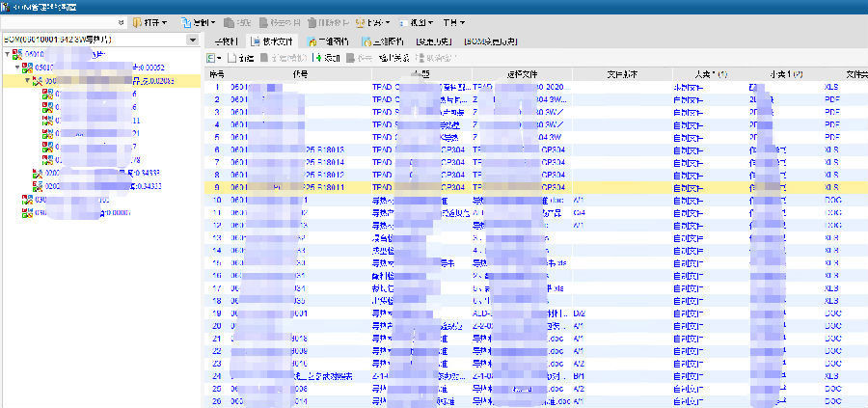Screen dimensions: 868x408
Task: Click the dropdown arrow next to 打开
Action: 165,21
